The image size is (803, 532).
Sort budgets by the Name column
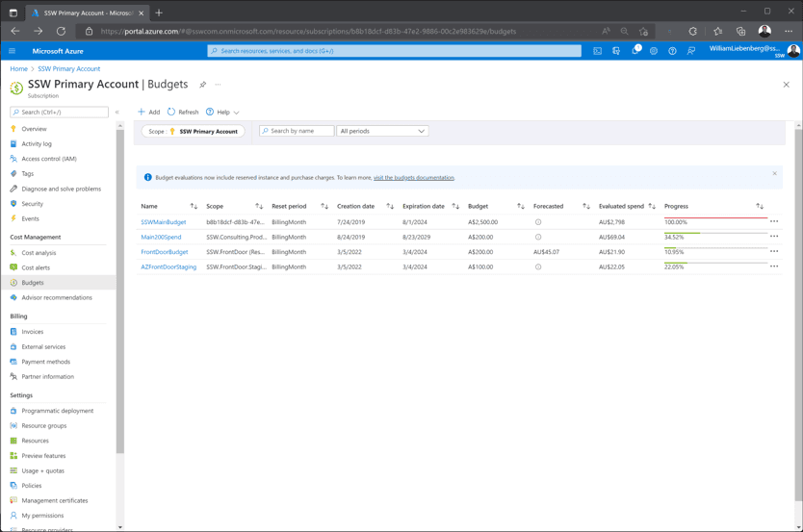point(194,206)
